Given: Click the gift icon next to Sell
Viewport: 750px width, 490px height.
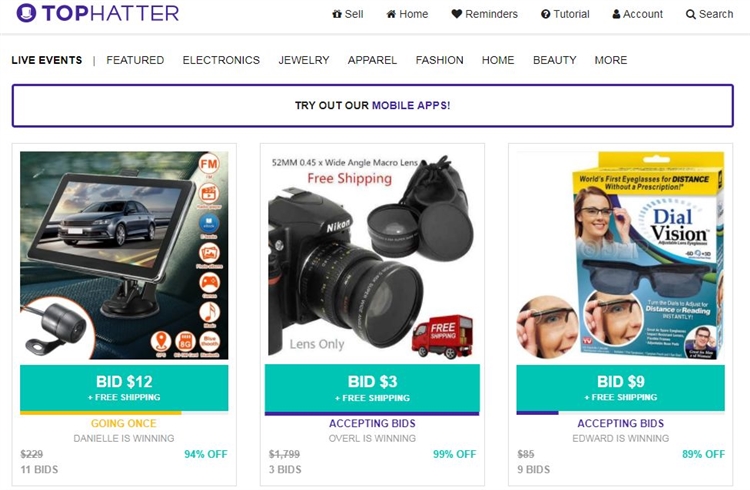Looking at the screenshot, I should point(337,14).
